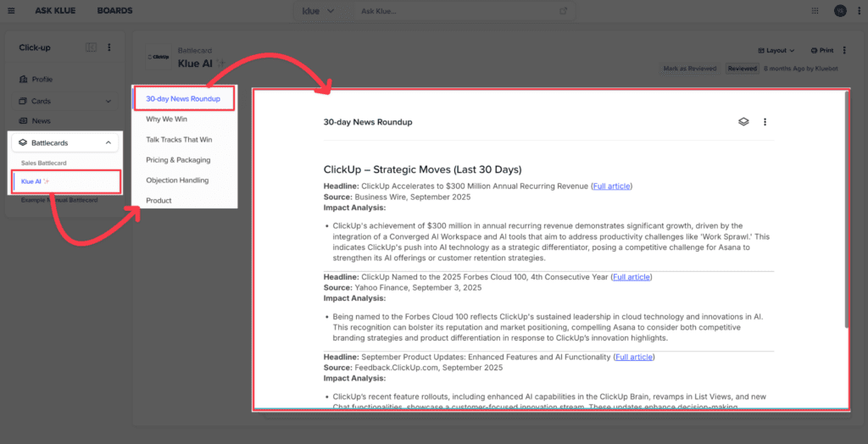
Task: Click the Cards icon in sidebar
Action: pyautogui.click(x=23, y=102)
